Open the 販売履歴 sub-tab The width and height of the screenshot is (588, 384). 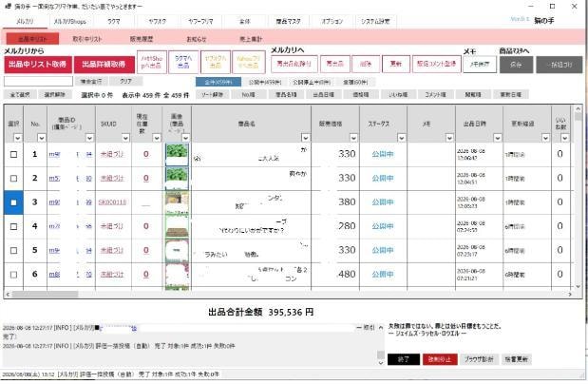[x=142, y=39]
